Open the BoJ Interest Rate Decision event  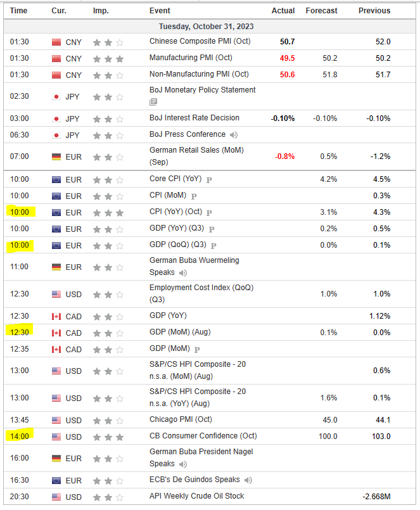194,118
